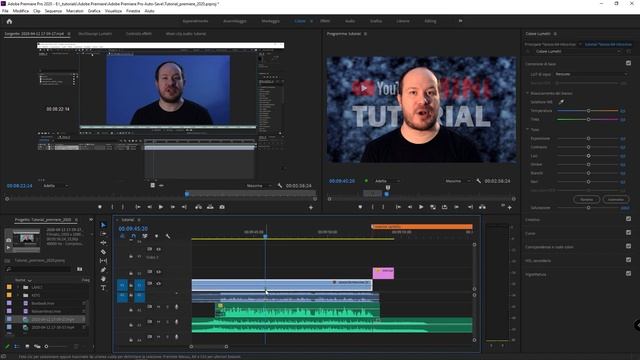Screen dimensions: 640x360
Task: Play the Source monitor clip
Action: (161, 207)
